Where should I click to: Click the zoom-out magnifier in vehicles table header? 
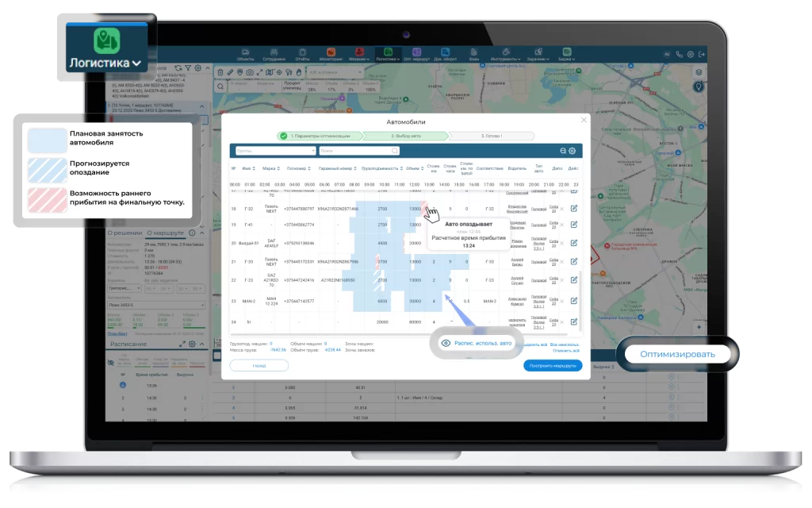click(563, 150)
